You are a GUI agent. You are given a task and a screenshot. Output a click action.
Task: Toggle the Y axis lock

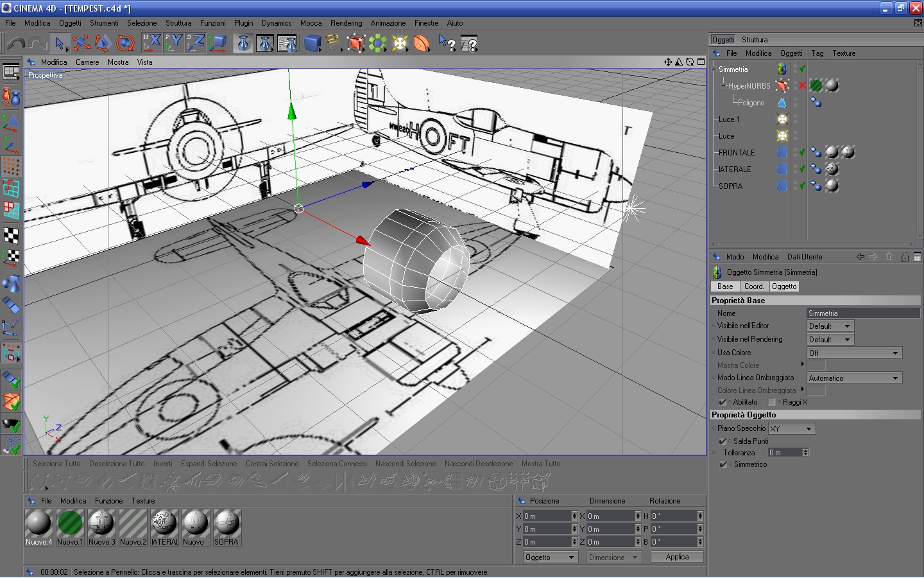point(173,43)
